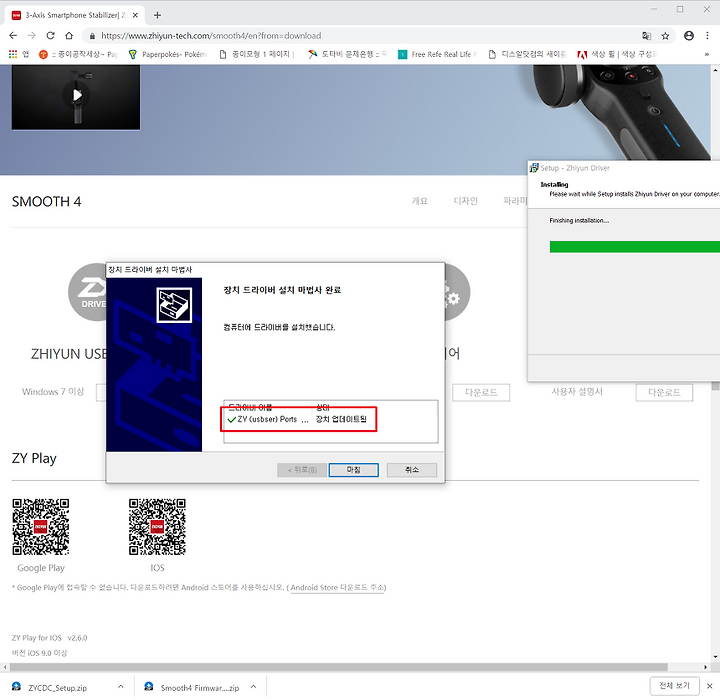Click the 취소 button in the wizard
The image size is (720, 700).
[x=412, y=470]
